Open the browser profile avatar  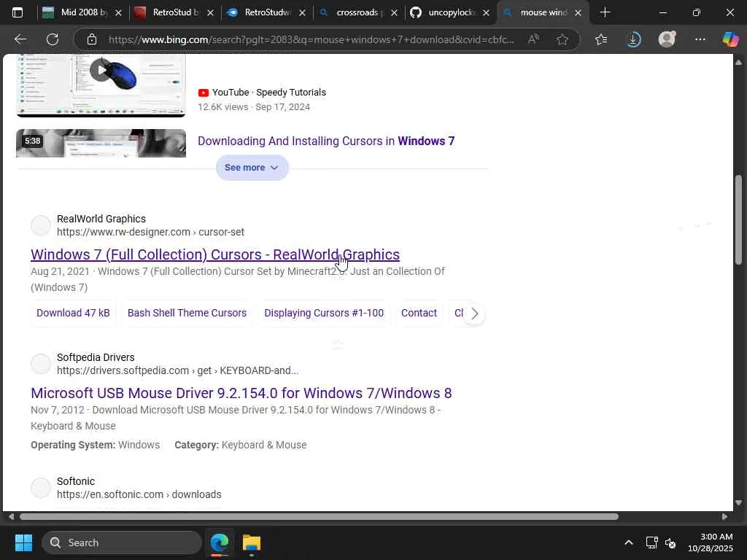click(x=667, y=39)
